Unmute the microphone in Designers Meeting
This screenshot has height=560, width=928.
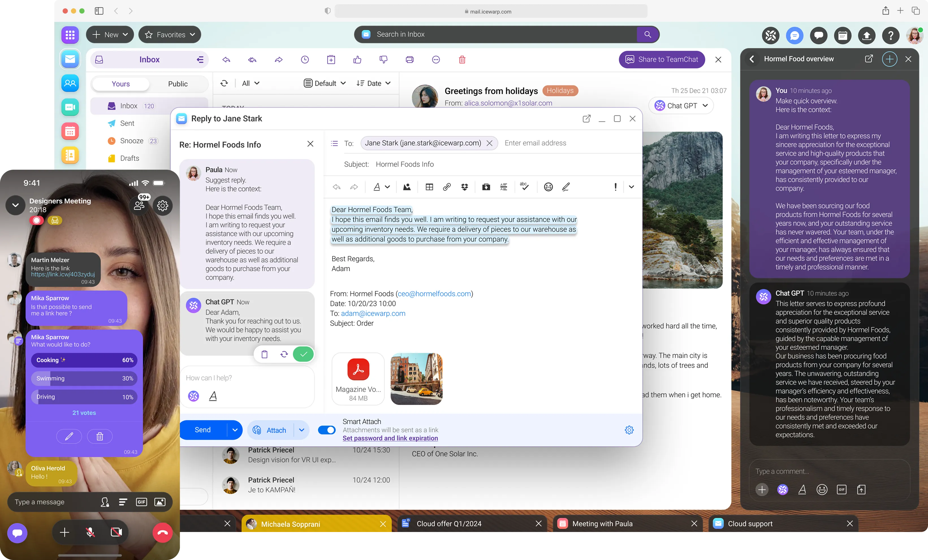coord(90,532)
